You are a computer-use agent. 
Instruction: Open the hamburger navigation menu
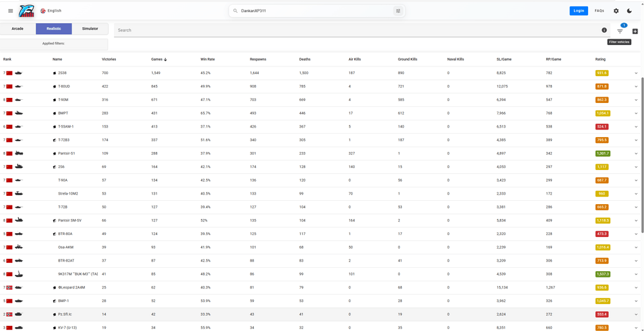11,11
